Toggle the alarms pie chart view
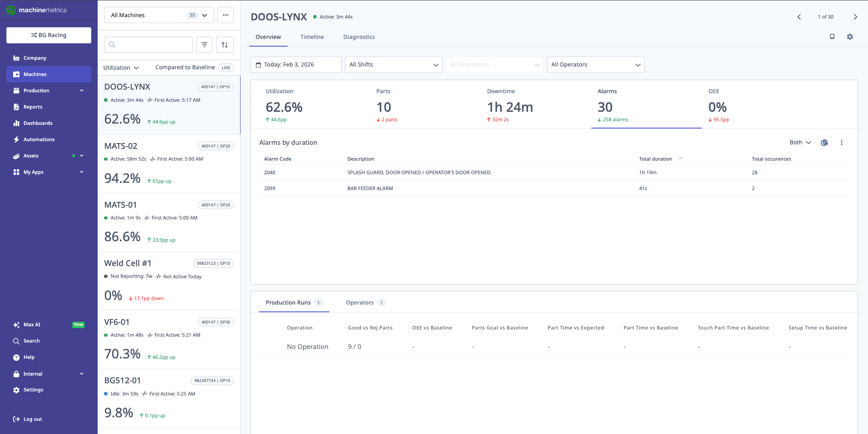Screen dimensions: 868x434 tap(824, 143)
